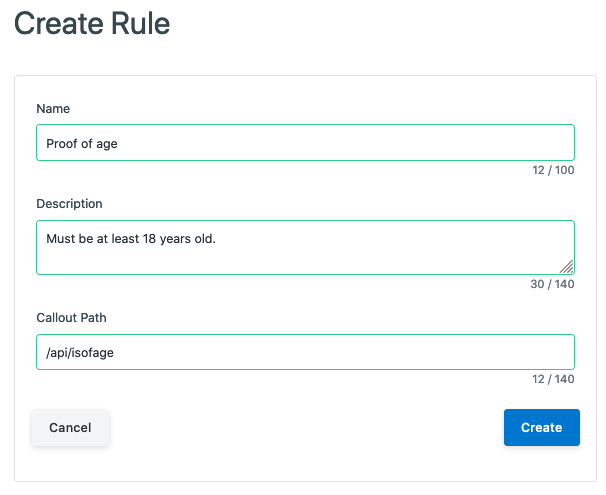Click the '12 / 140' character counter
Image resolution: width=606 pixels, height=495 pixels.
tap(553, 379)
